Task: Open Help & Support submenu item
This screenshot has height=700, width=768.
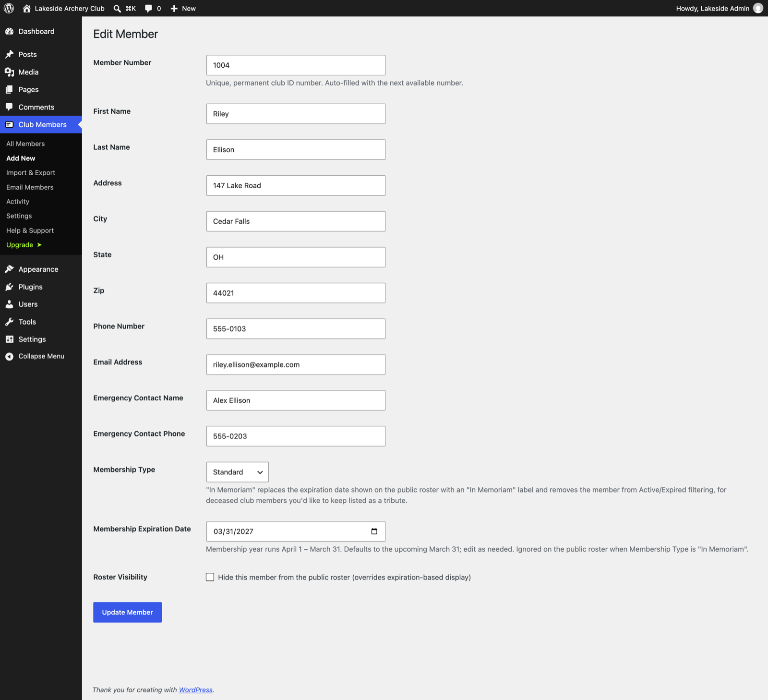Action: click(x=30, y=230)
